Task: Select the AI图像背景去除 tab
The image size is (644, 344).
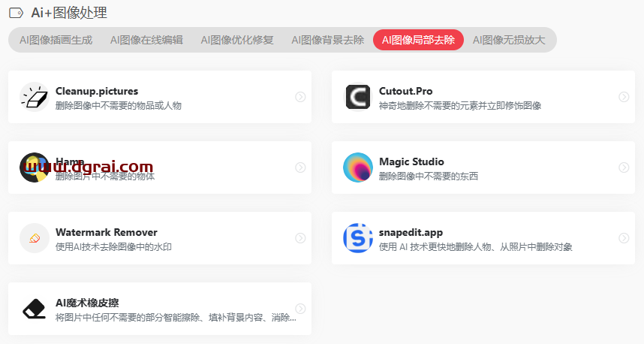Action: (x=328, y=40)
